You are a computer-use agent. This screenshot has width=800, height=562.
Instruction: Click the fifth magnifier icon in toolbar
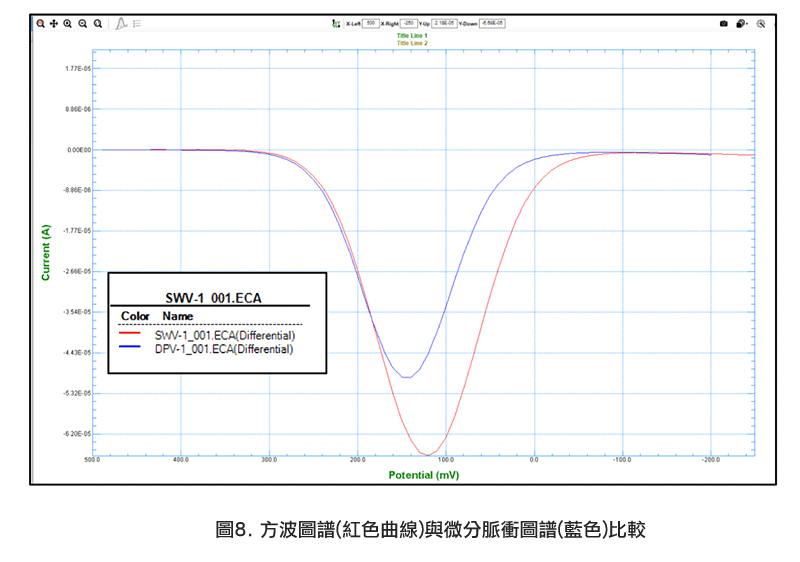97,22
